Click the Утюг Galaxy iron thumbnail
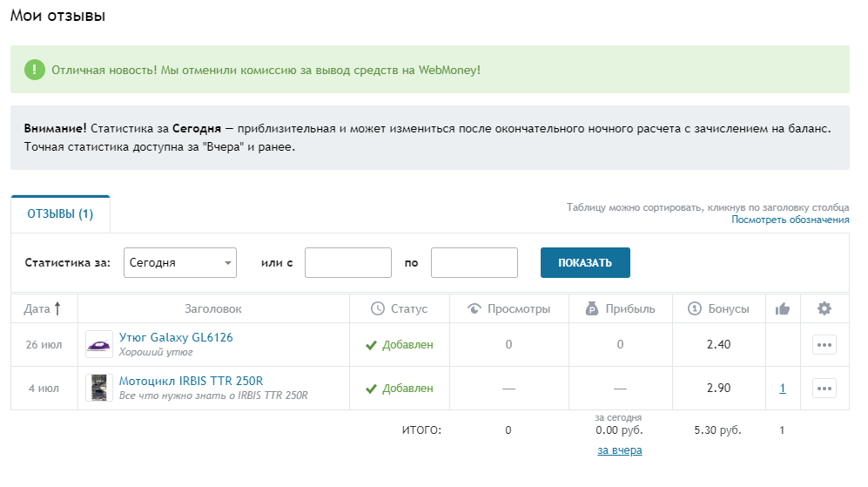 (x=99, y=344)
